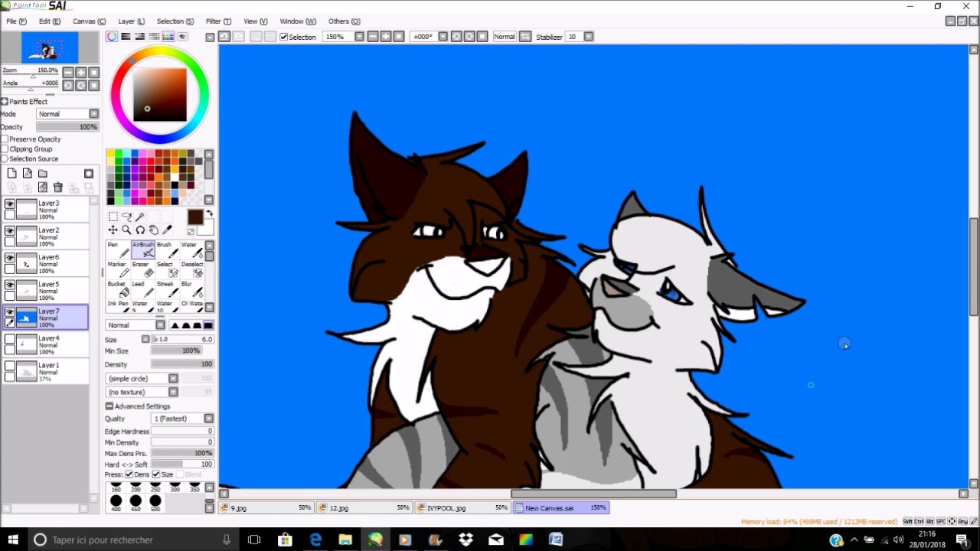Screen dimensions: 980x551
Task: Choose the magic wand tool
Action: (x=140, y=217)
